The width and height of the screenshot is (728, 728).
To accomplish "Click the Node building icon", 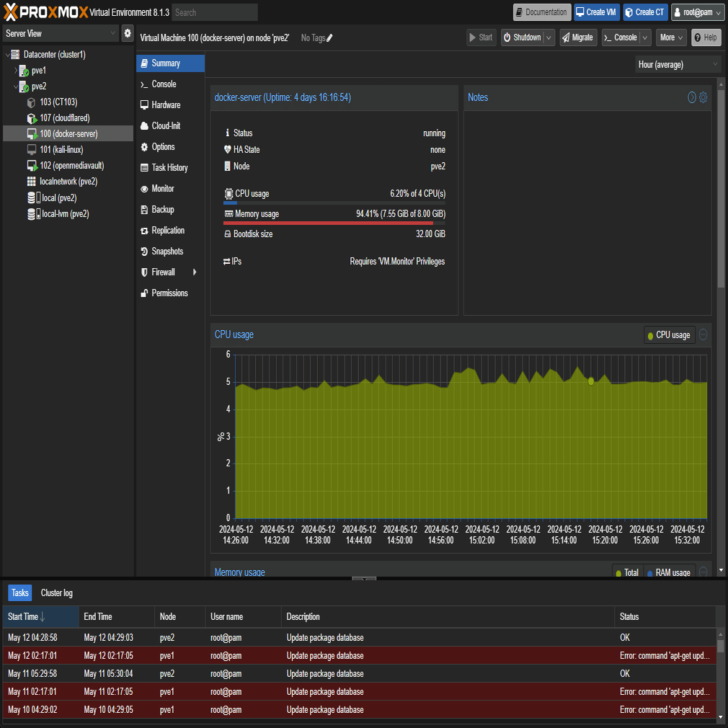I will click(x=228, y=167).
